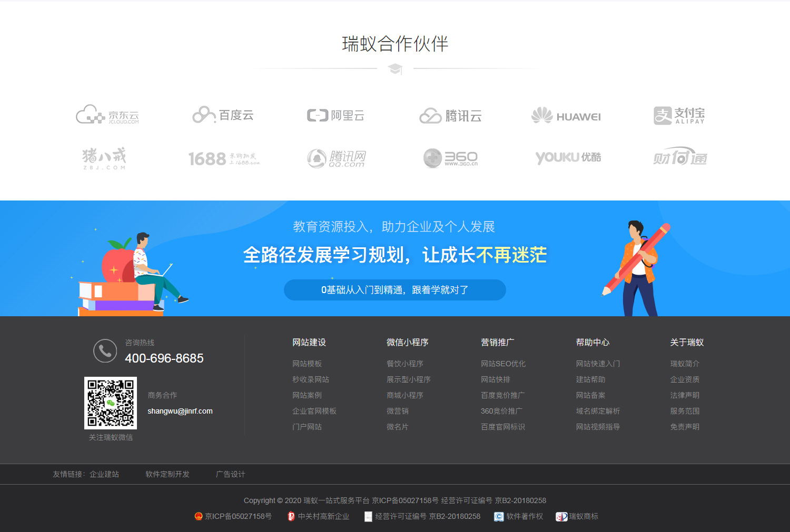Click the 营销推广 footer heading
The image size is (790, 532).
coord(498,343)
